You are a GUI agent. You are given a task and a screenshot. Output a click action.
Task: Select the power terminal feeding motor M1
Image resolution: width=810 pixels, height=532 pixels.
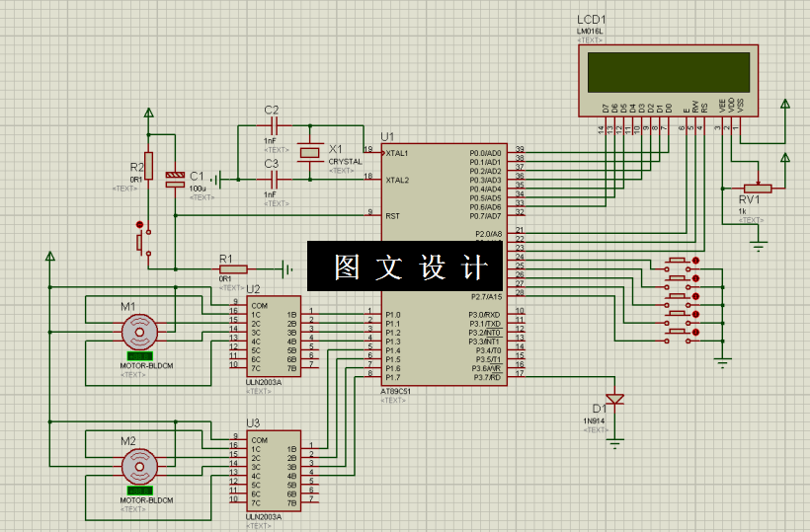[50, 257]
